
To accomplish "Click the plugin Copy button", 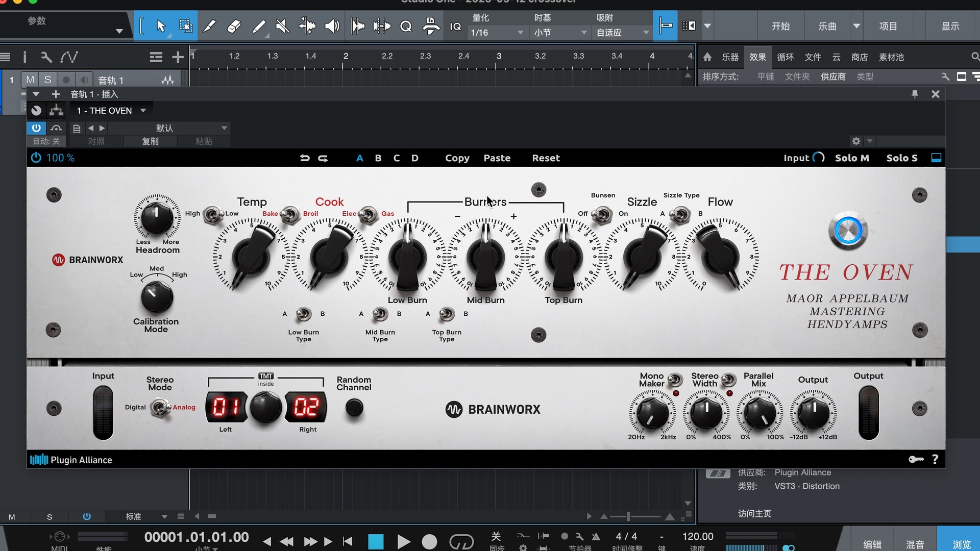I will (457, 158).
